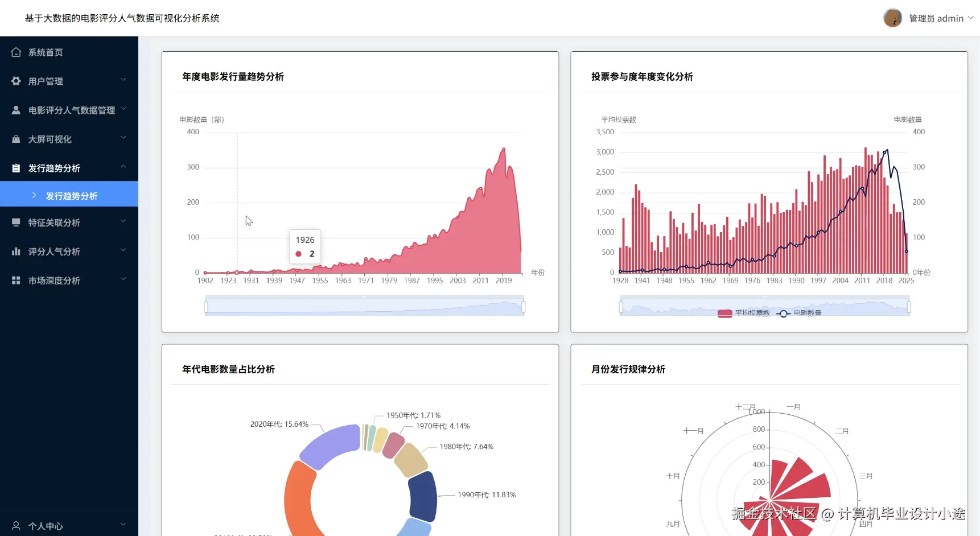980x536 pixels.
Task: Click the monitor icon for 特征关联分析
Action: 16,222
